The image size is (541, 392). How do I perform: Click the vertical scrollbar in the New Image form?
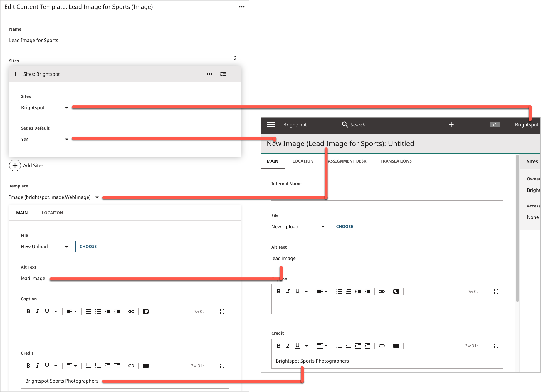pyautogui.click(x=518, y=229)
